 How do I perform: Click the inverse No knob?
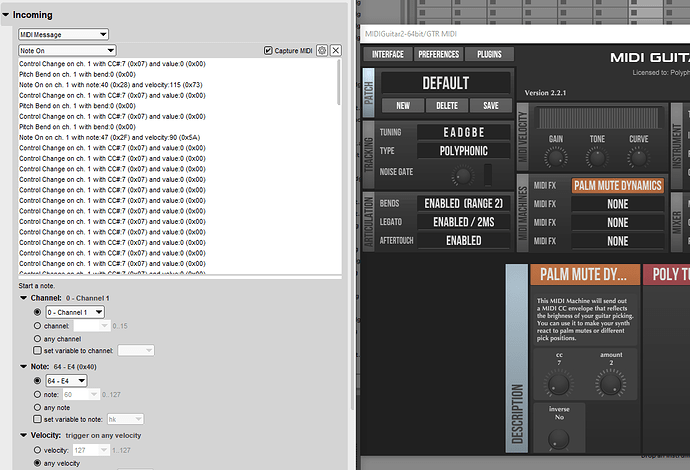tap(558, 439)
